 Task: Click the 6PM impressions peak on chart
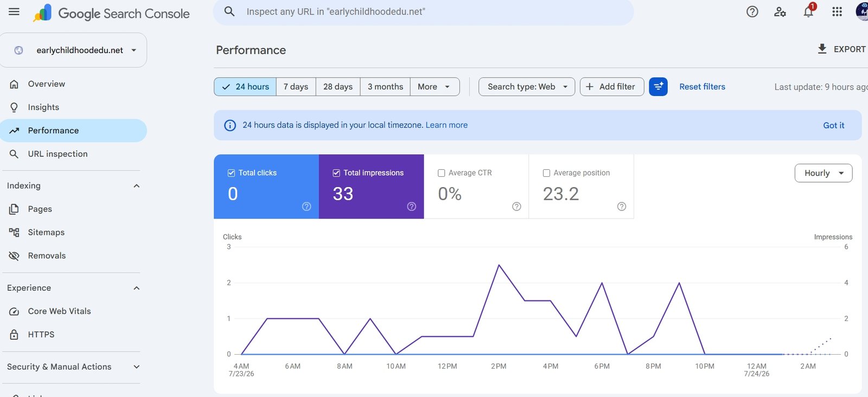tap(602, 283)
